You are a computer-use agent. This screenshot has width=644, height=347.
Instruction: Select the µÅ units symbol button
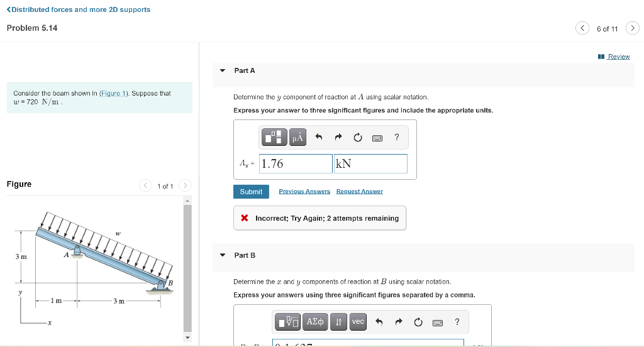(297, 137)
